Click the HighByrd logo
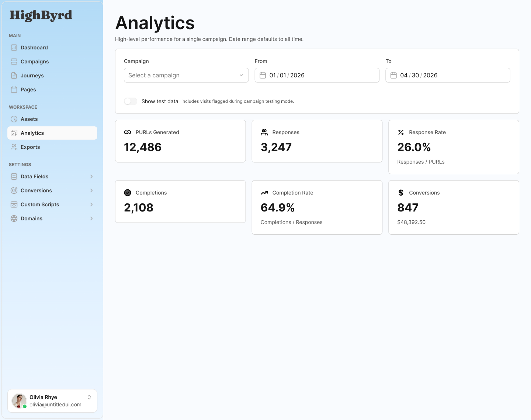Image resolution: width=531 pixels, height=420 pixels. coord(41,15)
